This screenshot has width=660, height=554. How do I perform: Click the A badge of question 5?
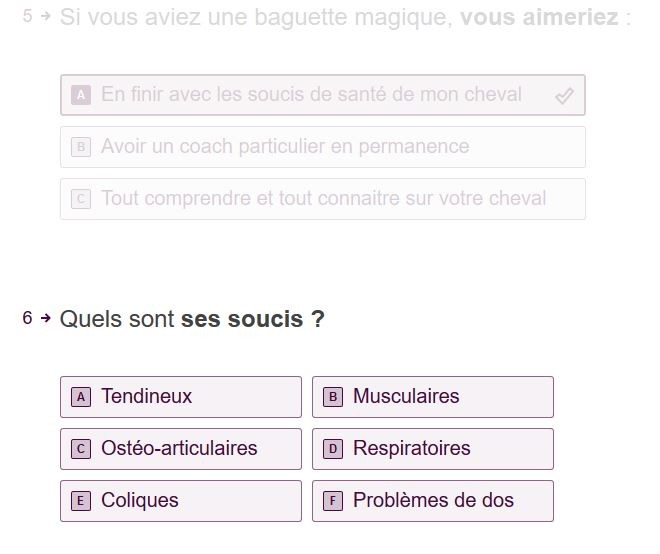click(x=82, y=95)
